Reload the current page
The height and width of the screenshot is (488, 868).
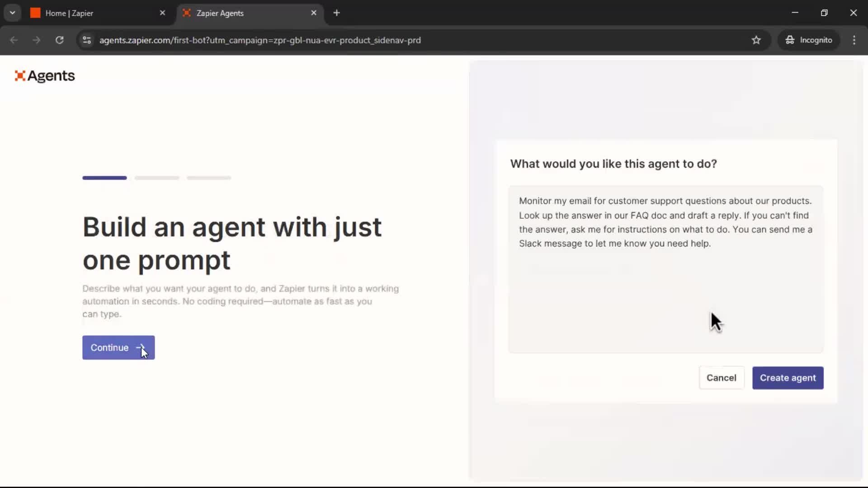[x=59, y=40]
